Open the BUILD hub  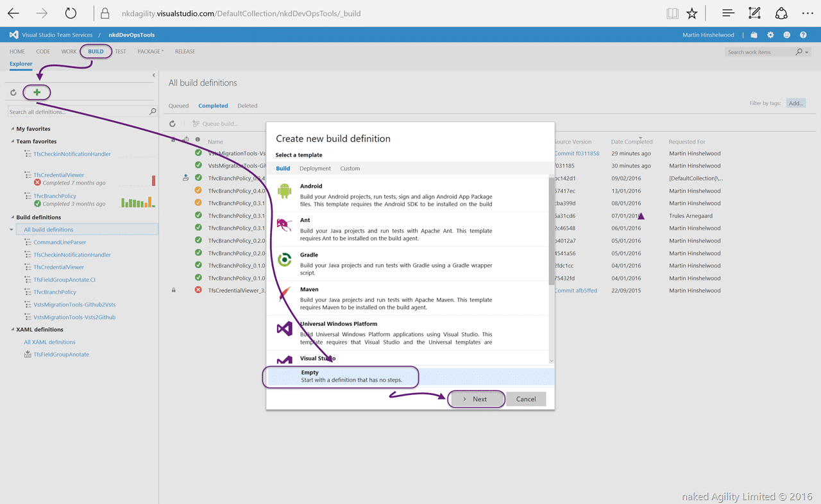click(x=96, y=51)
